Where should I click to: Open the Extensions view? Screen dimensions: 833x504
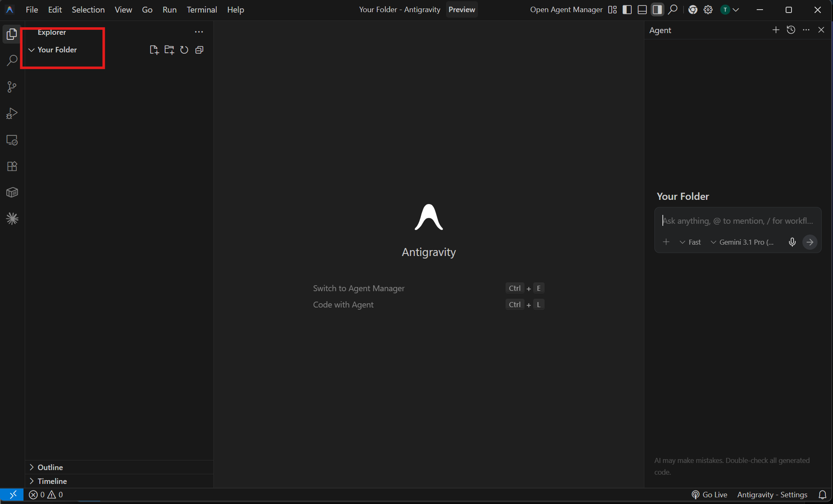coord(12,166)
